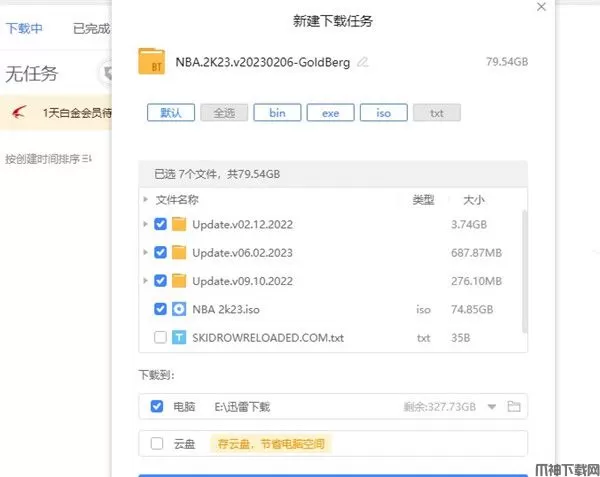Close the 新建下载任务 dialog
Image resolution: width=600 pixels, height=477 pixels.
click(541, 7)
